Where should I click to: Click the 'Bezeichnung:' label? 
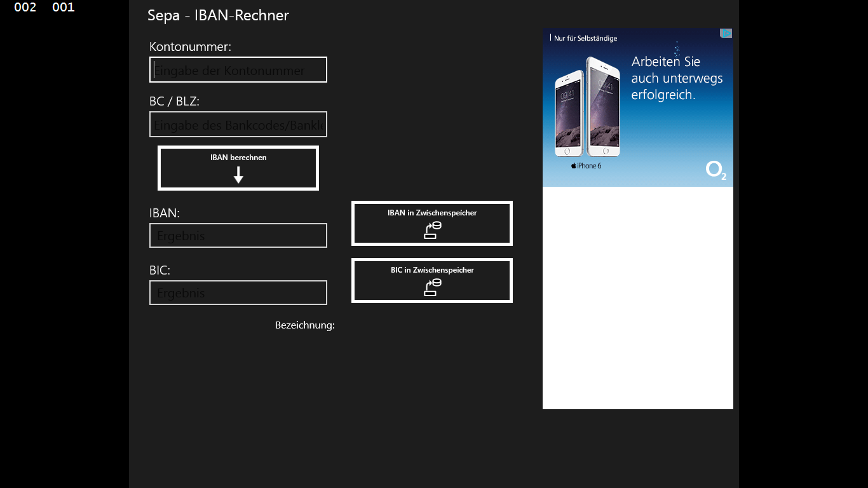pos(305,325)
